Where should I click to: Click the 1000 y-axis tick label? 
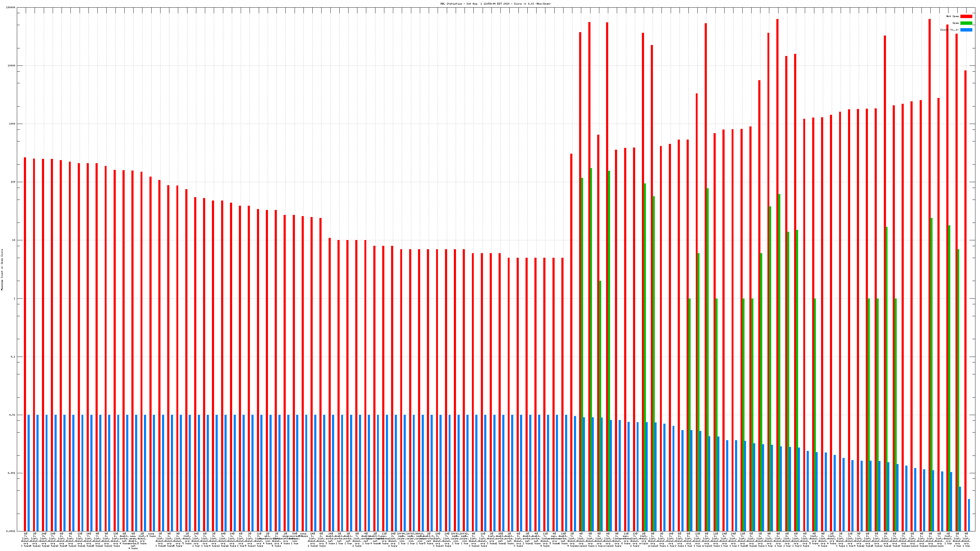click(x=13, y=124)
